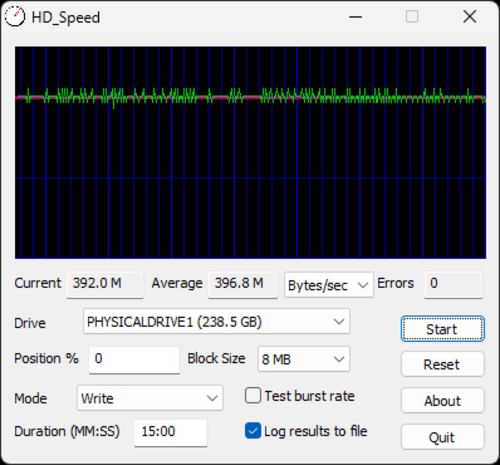Image resolution: width=500 pixels, height=465 pixels.
Task: Click the Duration field showing 15:00
Action: click(171, 432)
